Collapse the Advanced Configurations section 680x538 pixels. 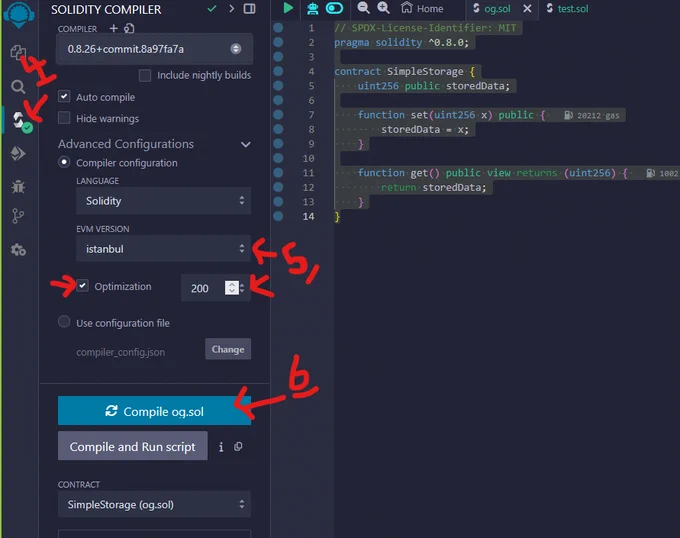tap(245, 144)
